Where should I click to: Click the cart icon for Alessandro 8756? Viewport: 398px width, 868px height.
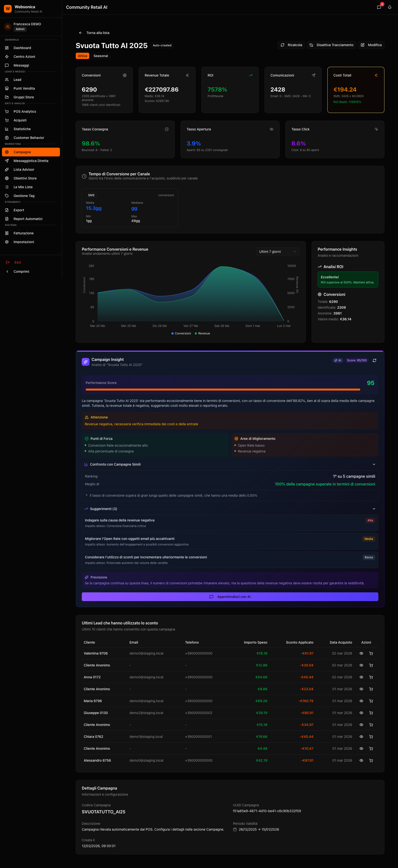coord(371,760)
